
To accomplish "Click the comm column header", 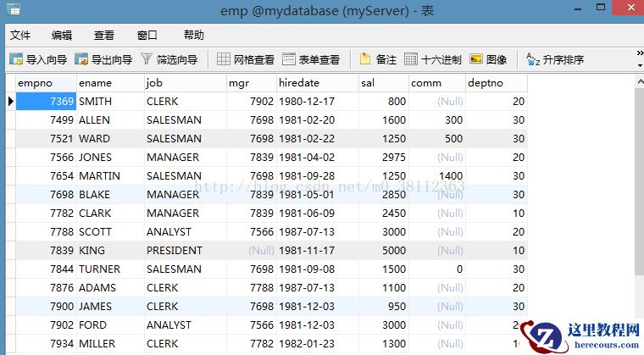I will tap(437, 83).
